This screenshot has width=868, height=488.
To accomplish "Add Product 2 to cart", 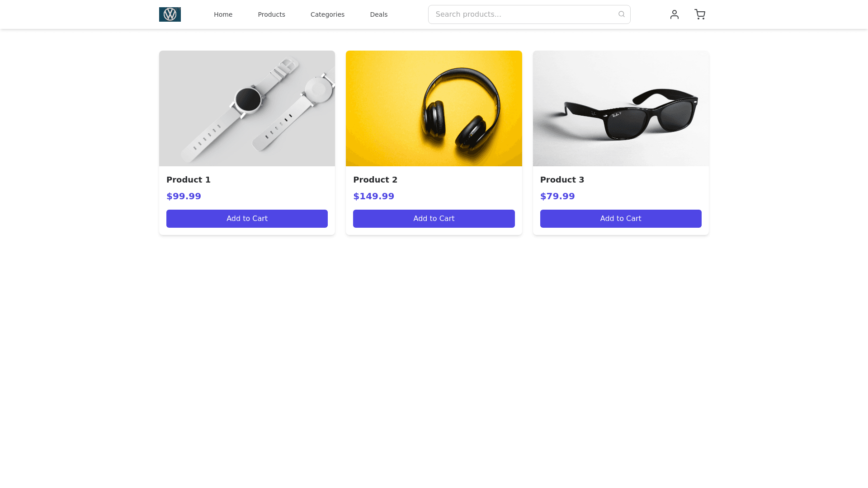I will click(434, 219).
